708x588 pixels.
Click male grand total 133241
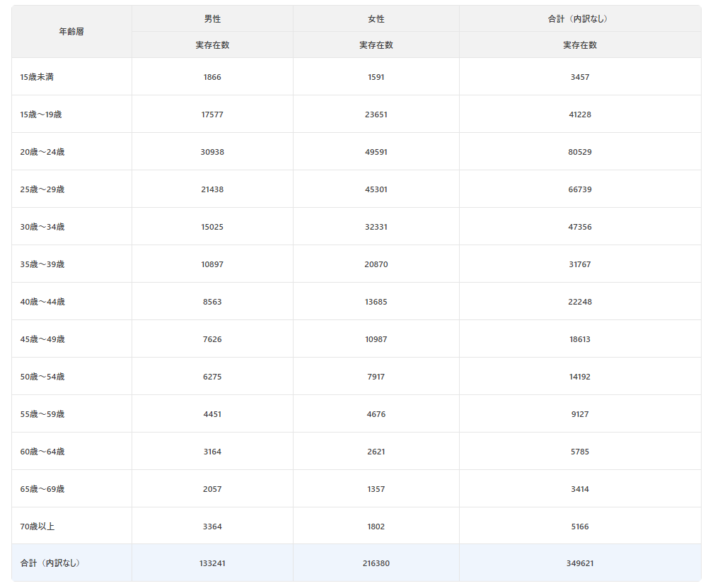[x=212, y=563]
